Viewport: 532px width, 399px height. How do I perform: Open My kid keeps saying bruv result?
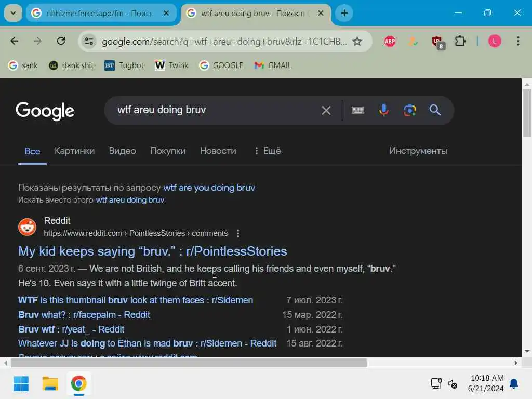(x=153, y=251)
